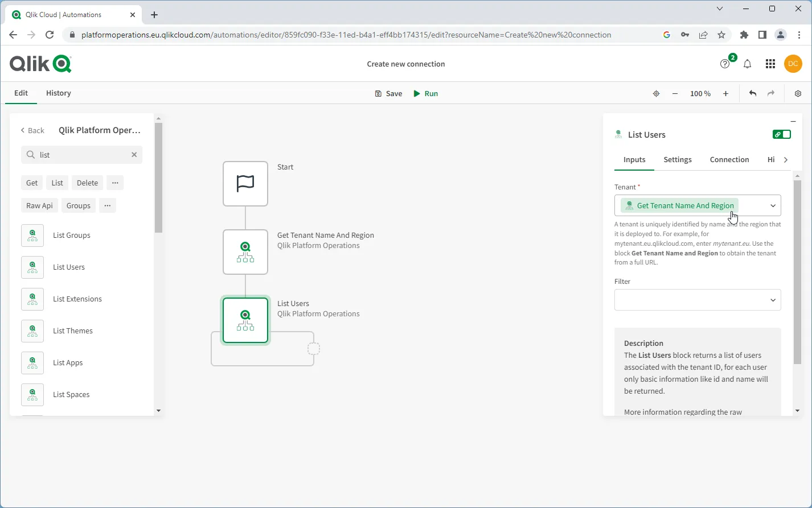Open the Settings tab in panel
Screen dimensions: 812x508
[677, 160]
